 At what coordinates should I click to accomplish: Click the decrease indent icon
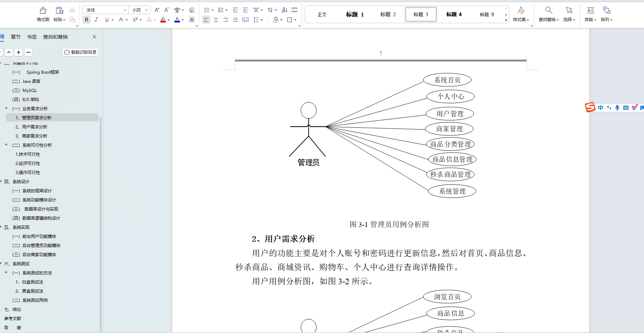[235, 10]
